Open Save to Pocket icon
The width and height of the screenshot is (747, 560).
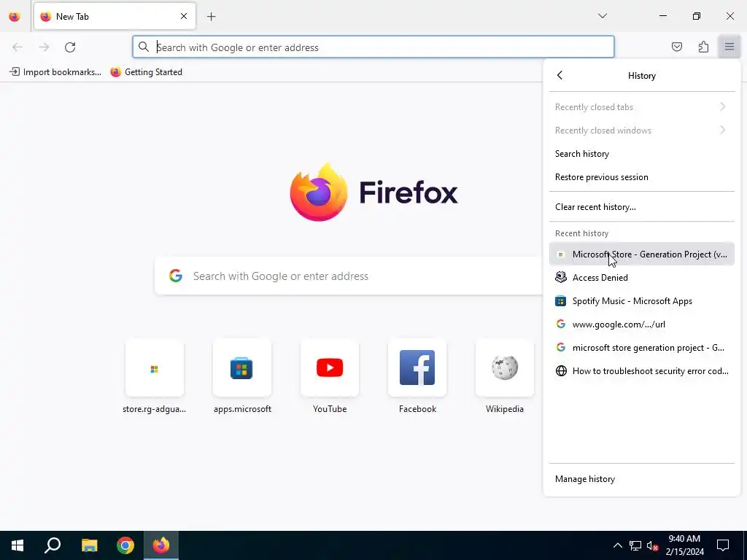676,47
